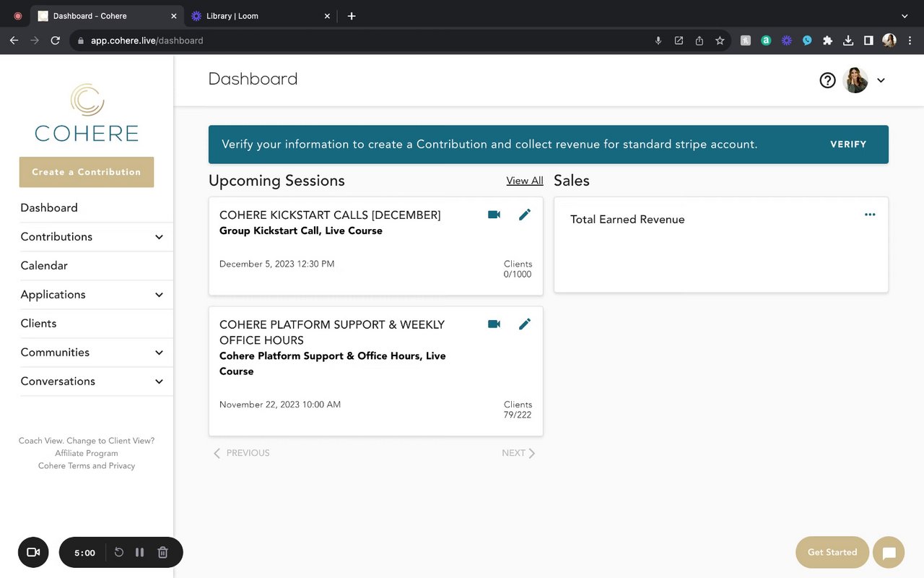
Task: Edit the Cohere Kickstart Calls session
Action: pos(525,215)
